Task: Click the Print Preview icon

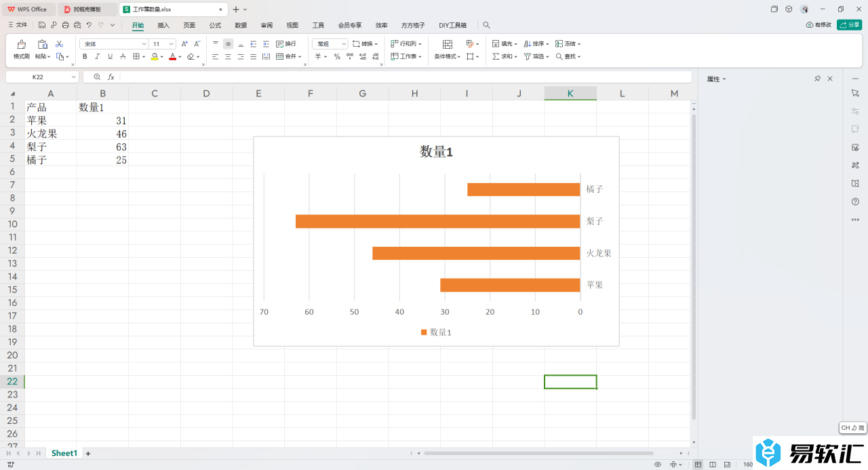Action: [x=77, y=25]
